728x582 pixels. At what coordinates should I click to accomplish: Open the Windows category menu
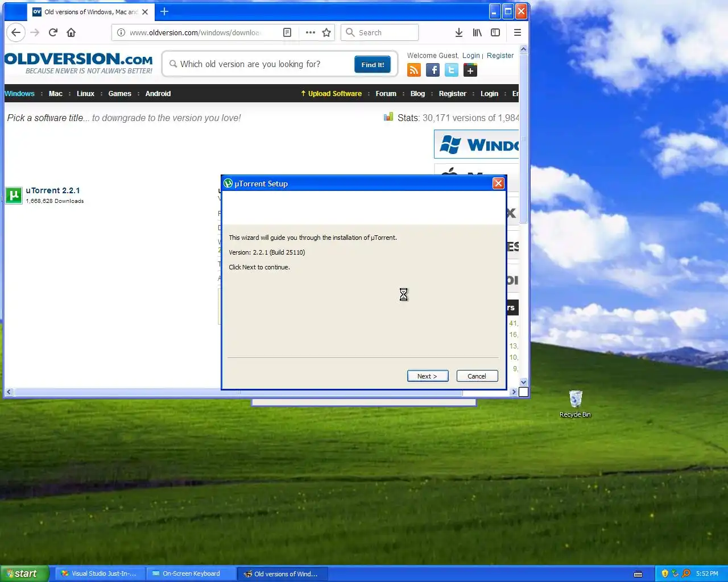click(x=19, y=94)
